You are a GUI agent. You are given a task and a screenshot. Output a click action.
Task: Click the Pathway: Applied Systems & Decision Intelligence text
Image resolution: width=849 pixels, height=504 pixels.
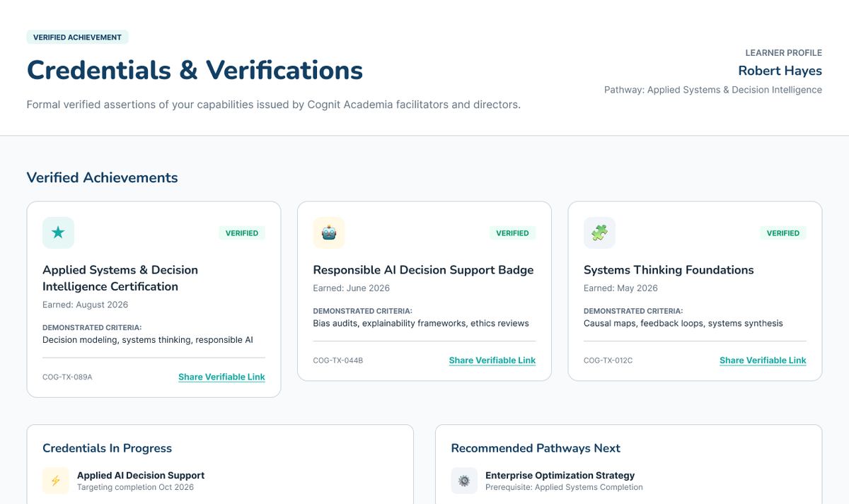713,90
